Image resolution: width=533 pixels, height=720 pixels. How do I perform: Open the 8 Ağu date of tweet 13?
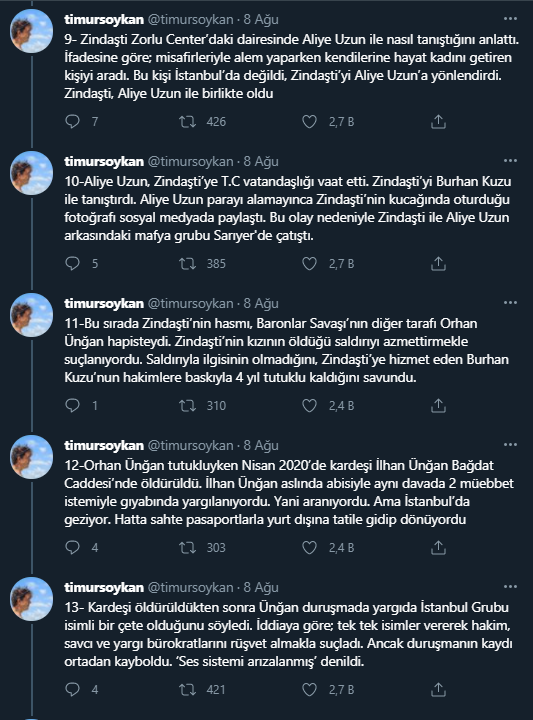coord(261,587)
